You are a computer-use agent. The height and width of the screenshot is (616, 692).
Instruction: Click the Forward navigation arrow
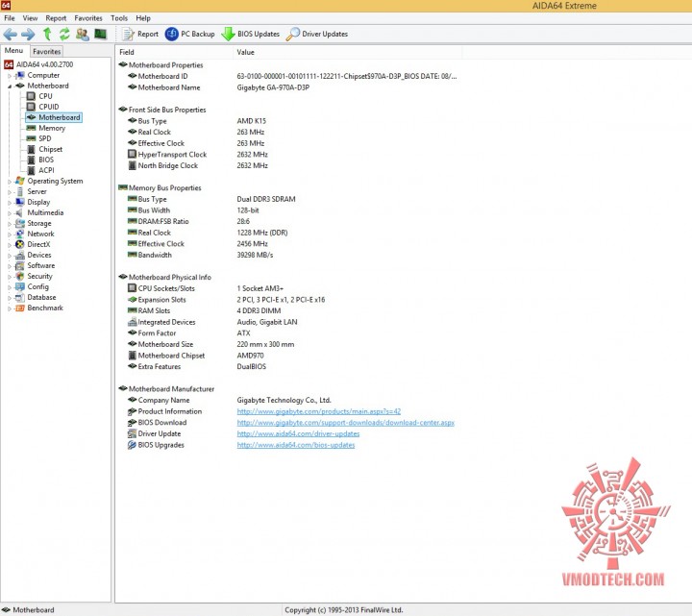point(28,34)
